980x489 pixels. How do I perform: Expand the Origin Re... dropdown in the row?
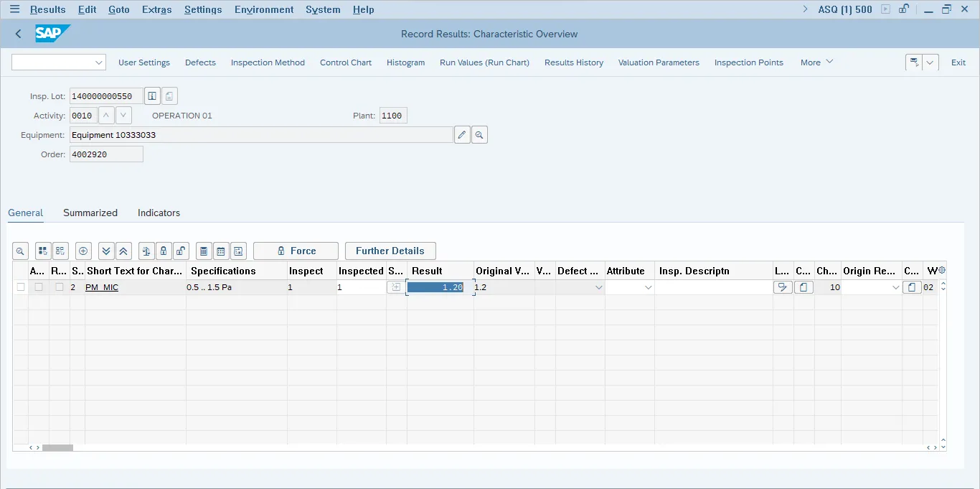click(x=895, y=287)
